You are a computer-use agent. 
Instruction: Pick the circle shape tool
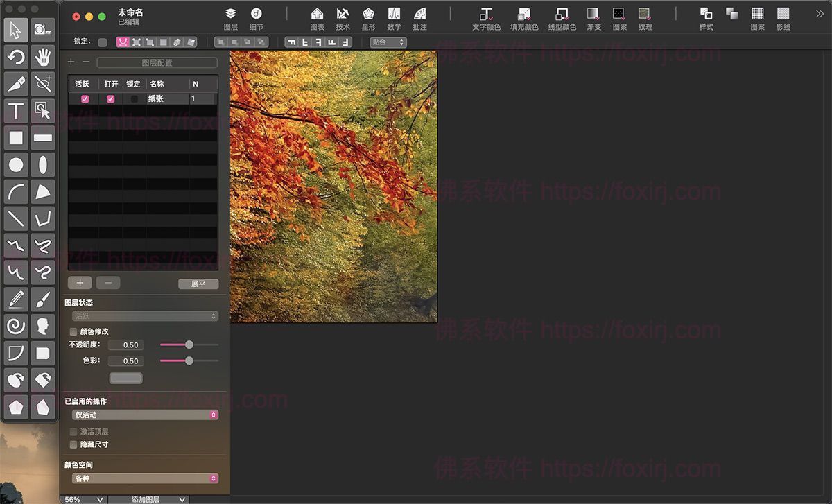click(x=16, y=164)
